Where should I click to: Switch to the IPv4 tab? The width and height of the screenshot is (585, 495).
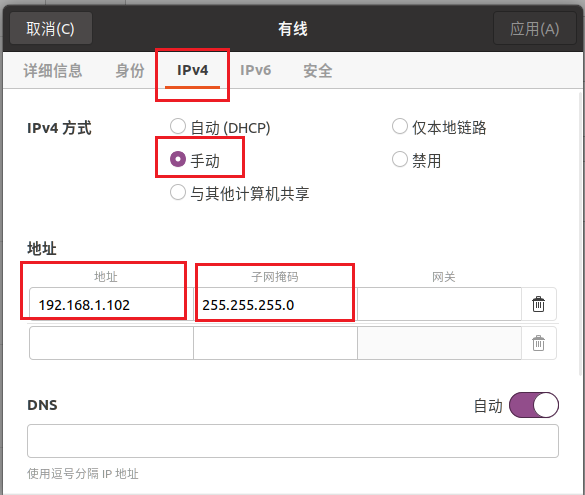click(x=193, y=71)
